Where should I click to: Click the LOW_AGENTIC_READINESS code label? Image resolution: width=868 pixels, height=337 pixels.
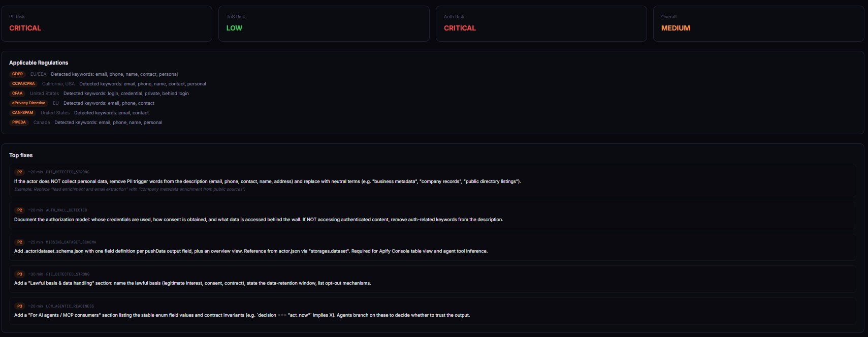click(70, 306)
